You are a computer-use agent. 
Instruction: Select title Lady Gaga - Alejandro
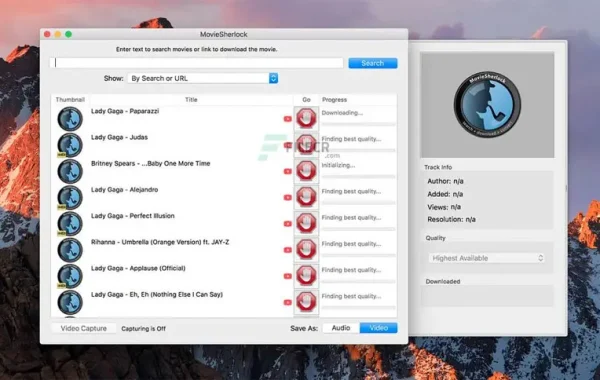click(x=124, y=190)
